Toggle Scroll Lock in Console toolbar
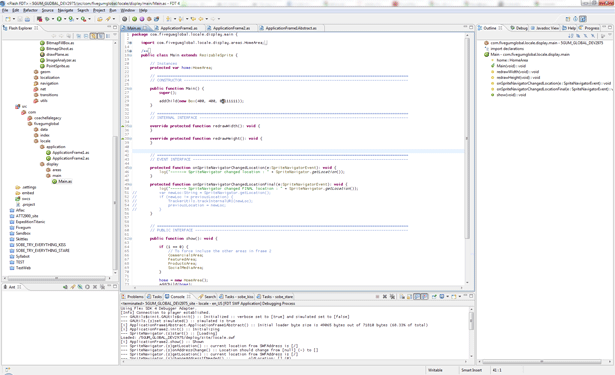 tap(409, 297)
